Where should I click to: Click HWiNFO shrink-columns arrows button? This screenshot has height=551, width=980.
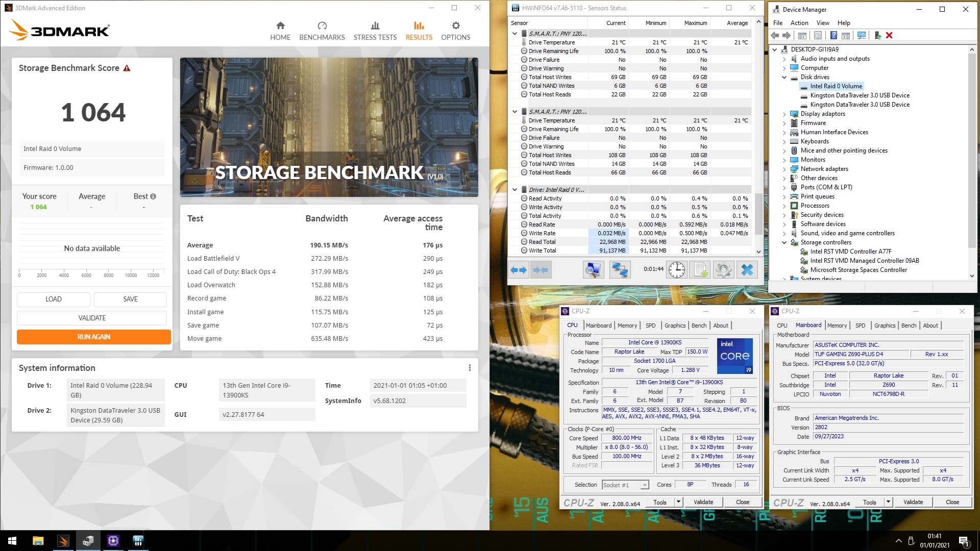click(541, 270)
